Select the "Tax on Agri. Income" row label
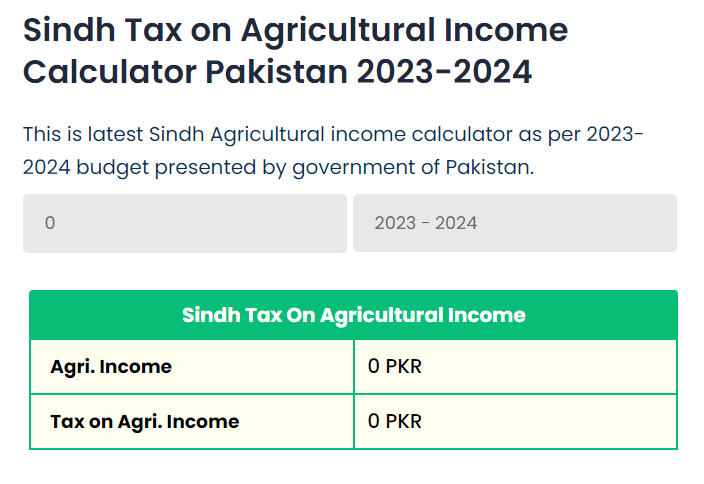 145,422
